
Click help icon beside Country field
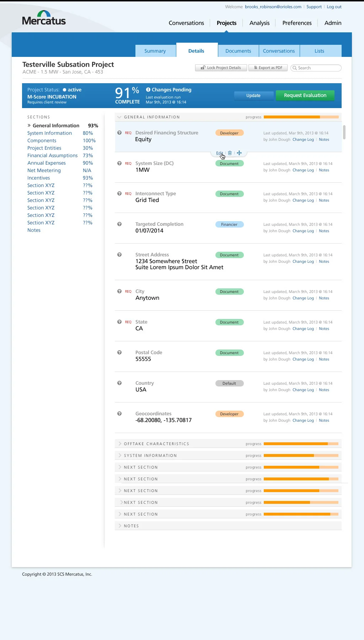click(x=119, y=383)
